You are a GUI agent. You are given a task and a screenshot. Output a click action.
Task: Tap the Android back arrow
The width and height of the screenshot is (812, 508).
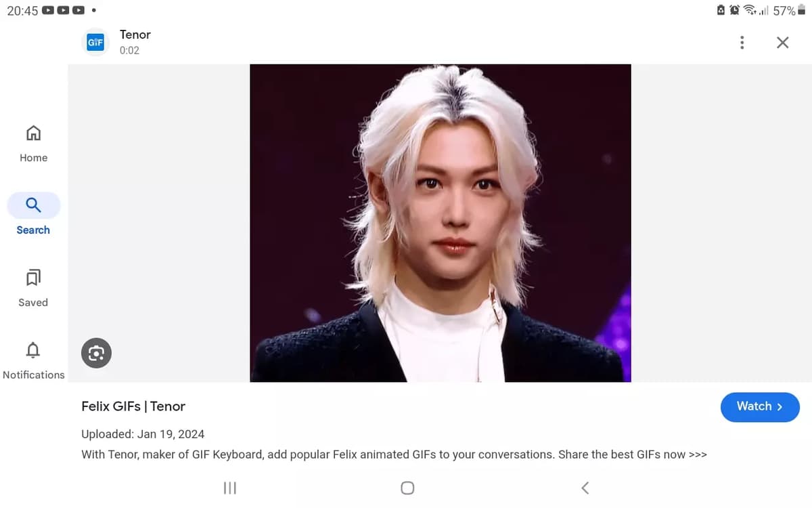[x=585, y=488]
